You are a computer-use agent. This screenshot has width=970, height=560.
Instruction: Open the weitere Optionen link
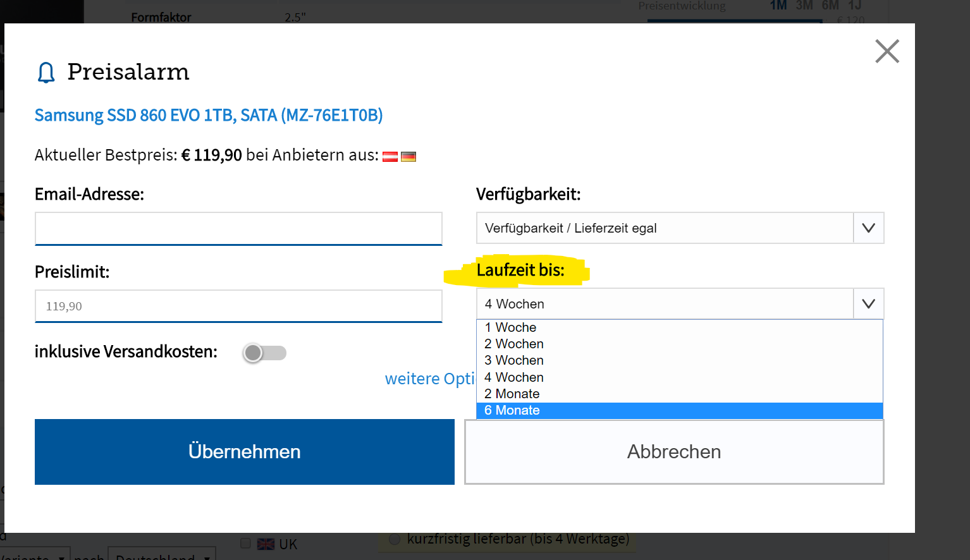click(430, 379)
